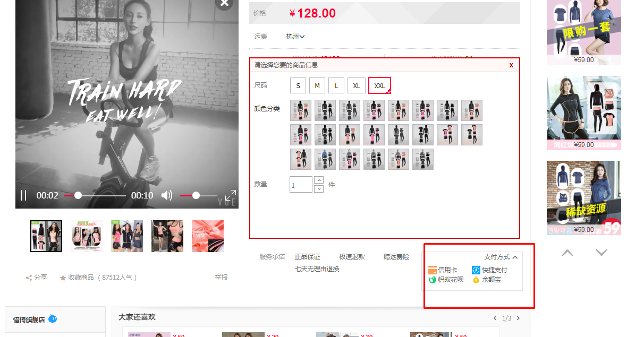Click the 举报 report link
This screenshot has width=644, height=337.
[x=221, y=278]
